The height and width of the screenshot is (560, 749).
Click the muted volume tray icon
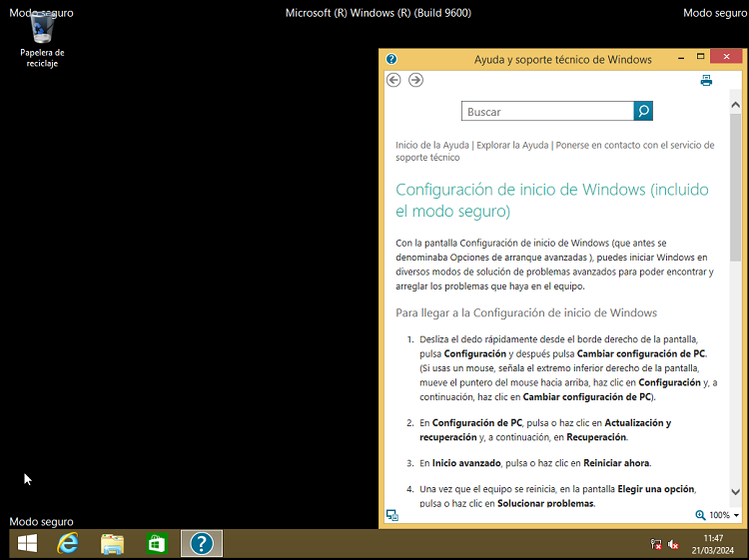[x=673, y=544]
